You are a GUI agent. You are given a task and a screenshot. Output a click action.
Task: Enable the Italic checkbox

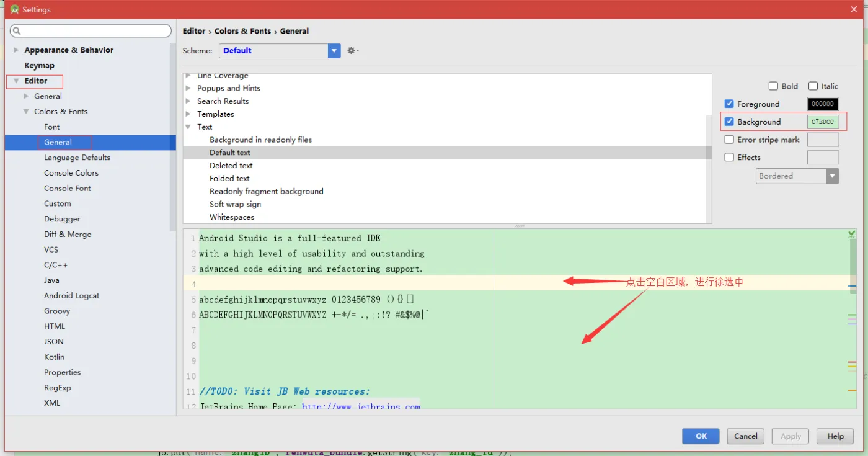813,86
